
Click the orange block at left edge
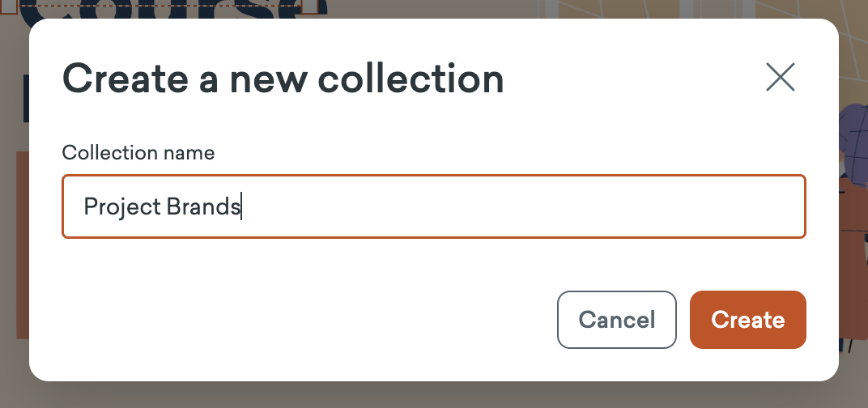(22, 244)
